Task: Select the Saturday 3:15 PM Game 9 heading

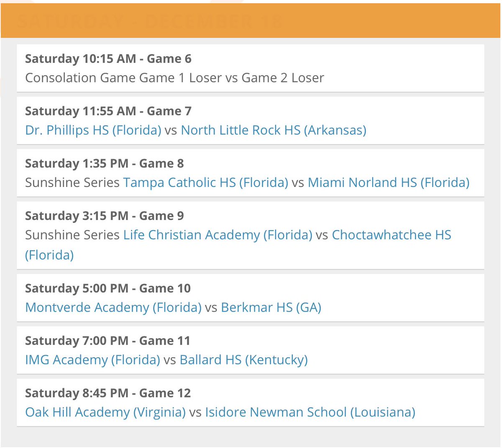Action: [x=105, y=215]
